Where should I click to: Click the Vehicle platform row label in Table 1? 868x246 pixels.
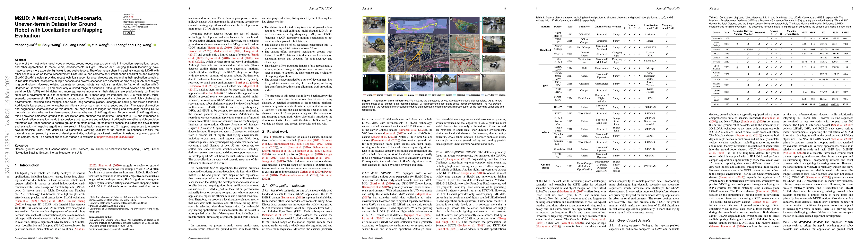[546, 132]
